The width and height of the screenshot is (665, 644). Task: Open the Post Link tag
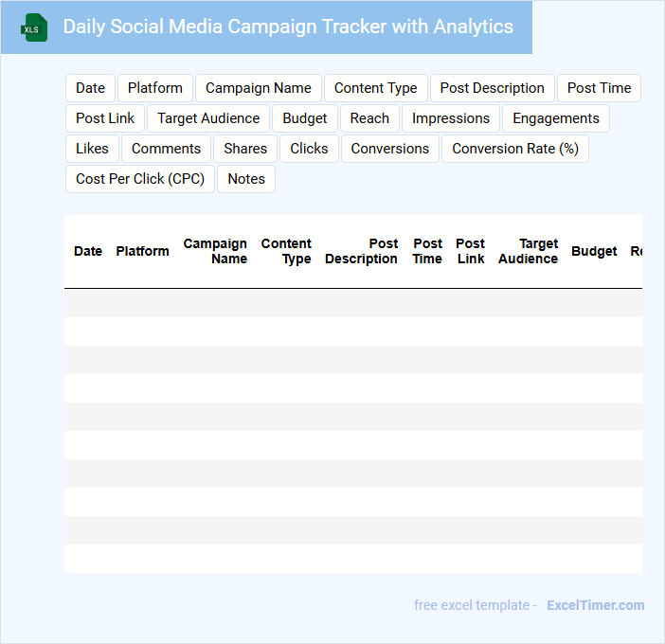pyautogui.click(x=105, y=118)
